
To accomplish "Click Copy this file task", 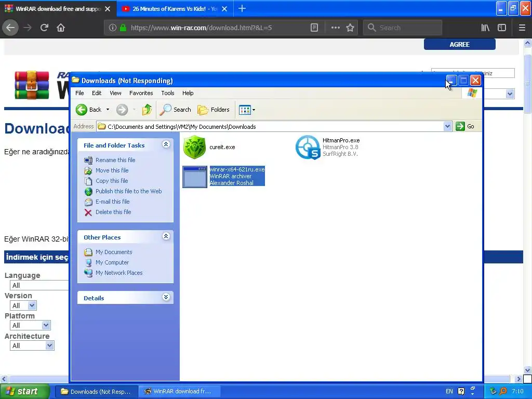I will coord(112,181).
